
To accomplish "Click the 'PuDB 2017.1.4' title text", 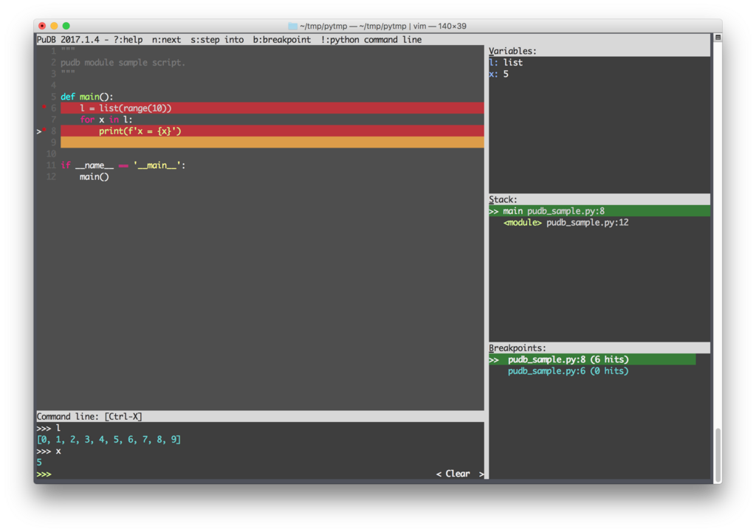I will pyautogui.click(x=68, y=40).
